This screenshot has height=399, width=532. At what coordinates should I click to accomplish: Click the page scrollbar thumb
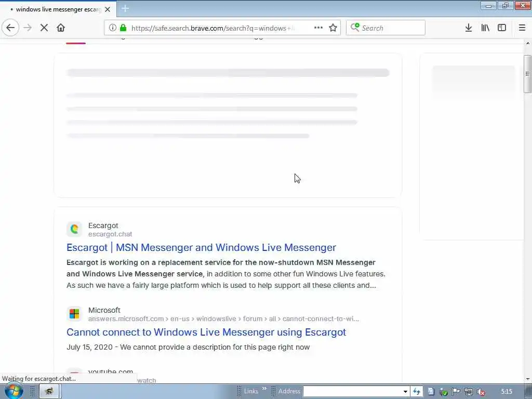pyautogui.click(x=528, y=74)
